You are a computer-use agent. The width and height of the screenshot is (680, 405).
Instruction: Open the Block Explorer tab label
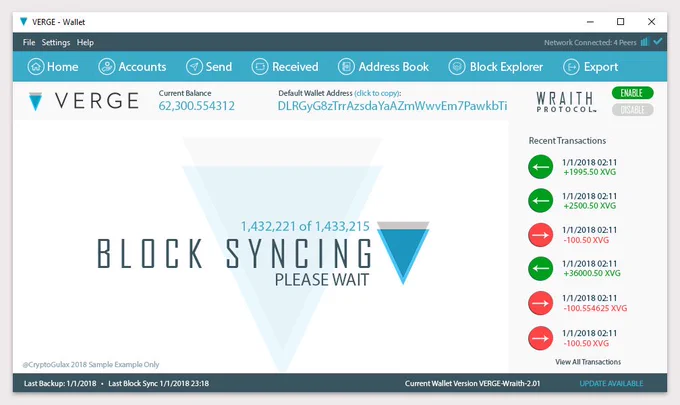click(506, 67)
